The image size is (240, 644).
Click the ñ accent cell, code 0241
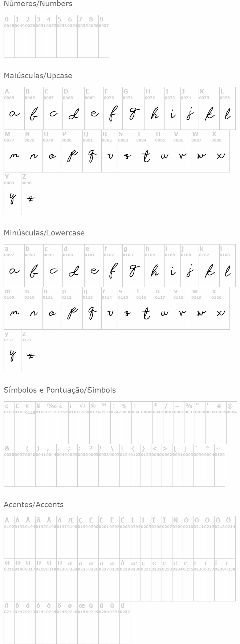coord(9,623)
